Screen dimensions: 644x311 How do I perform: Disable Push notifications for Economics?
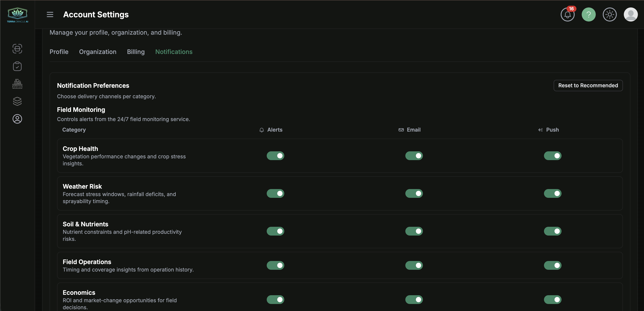pos(553,300)
